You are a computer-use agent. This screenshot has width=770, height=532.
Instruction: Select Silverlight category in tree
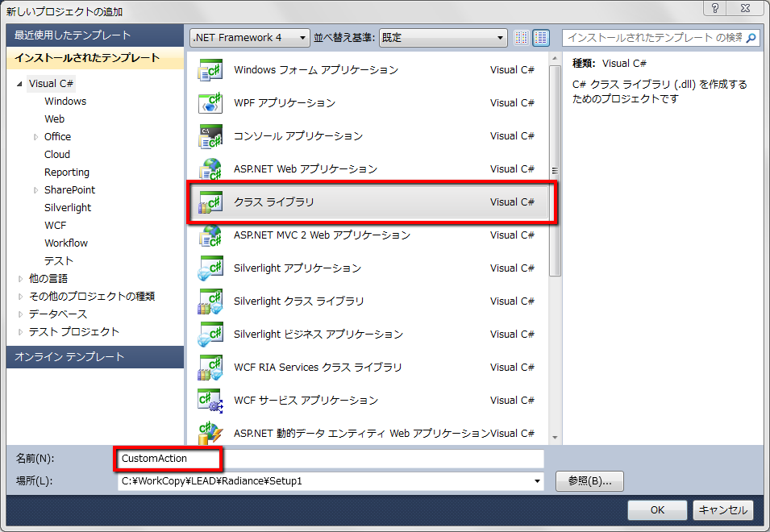click(68, 208)
